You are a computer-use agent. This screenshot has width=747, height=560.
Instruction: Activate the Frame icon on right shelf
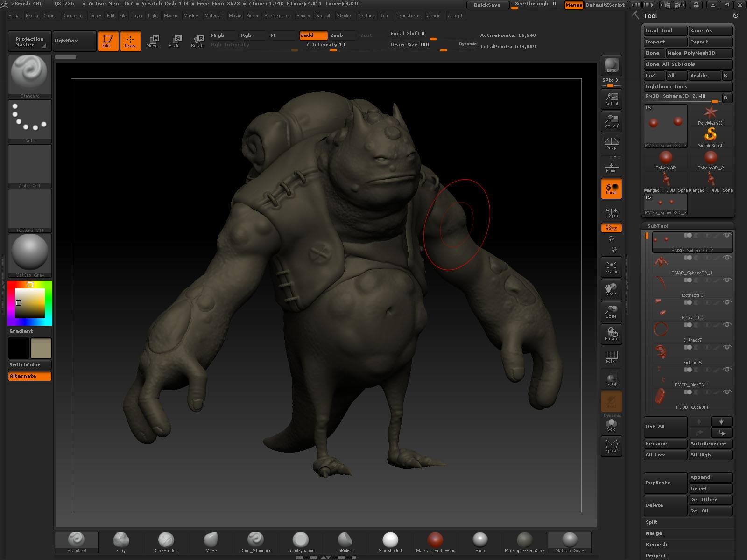611,266
